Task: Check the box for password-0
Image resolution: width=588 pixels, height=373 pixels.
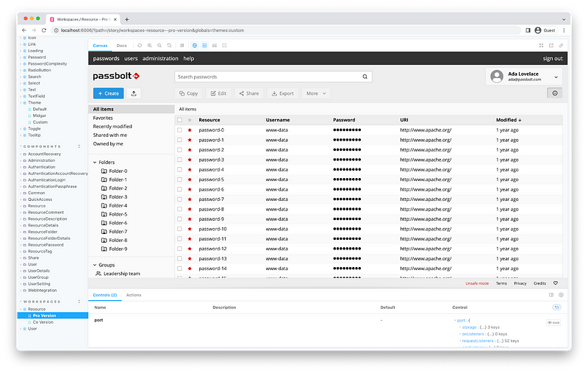Action: (179, 130)
